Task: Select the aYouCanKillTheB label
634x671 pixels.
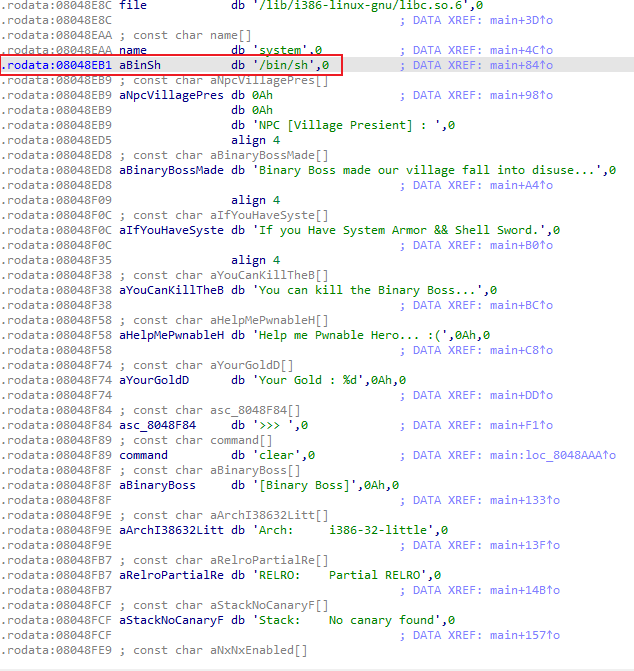Action: click(x=171, y=290)
